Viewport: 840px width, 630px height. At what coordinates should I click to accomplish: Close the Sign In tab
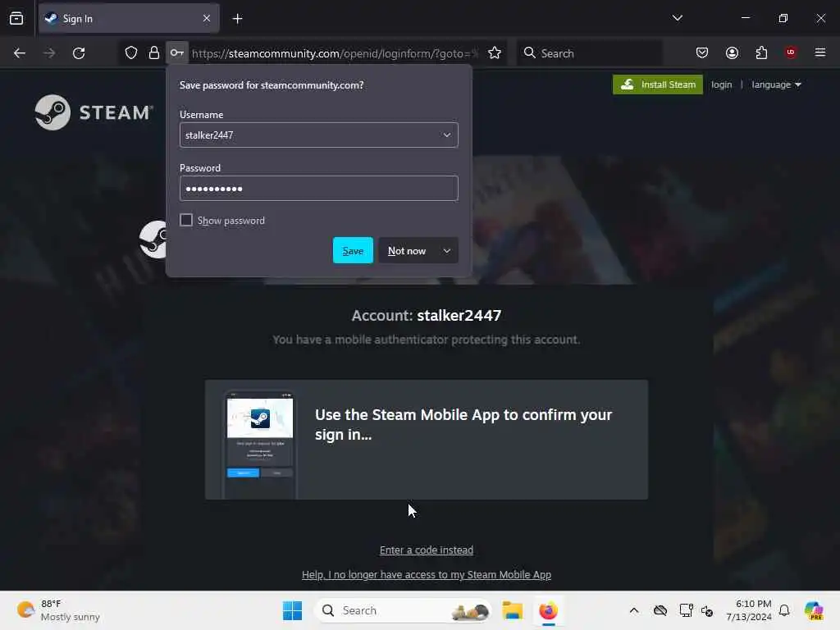pos(207,19)
